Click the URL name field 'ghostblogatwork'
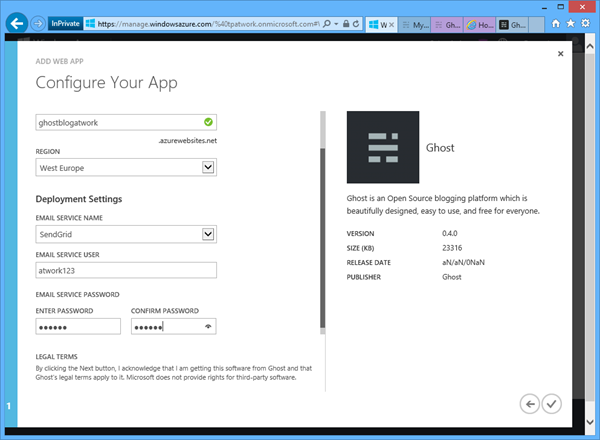600x440 pixels. pos(126,122)
